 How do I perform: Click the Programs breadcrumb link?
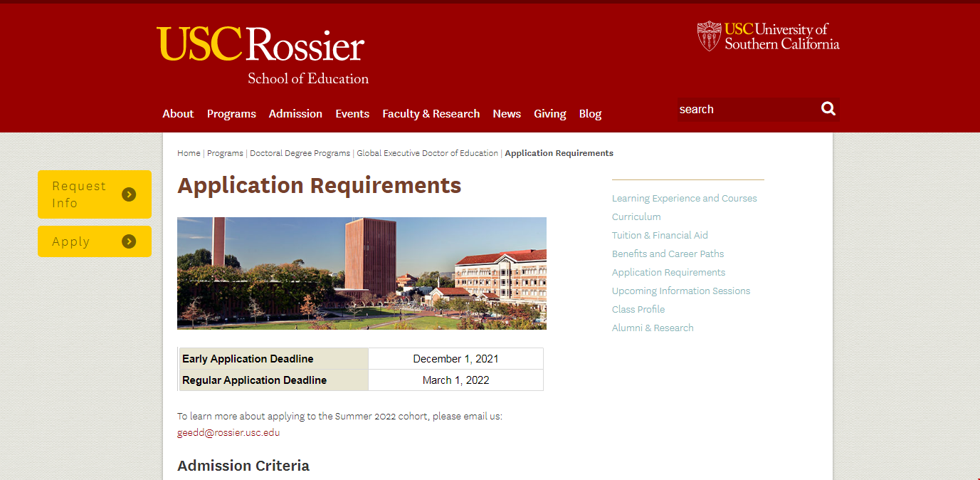coord(225,153)
